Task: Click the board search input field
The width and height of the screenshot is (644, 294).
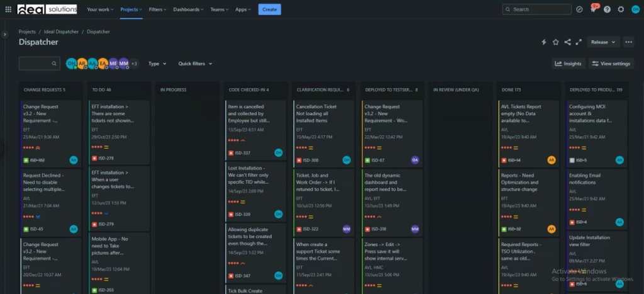Action: [36, 64]
